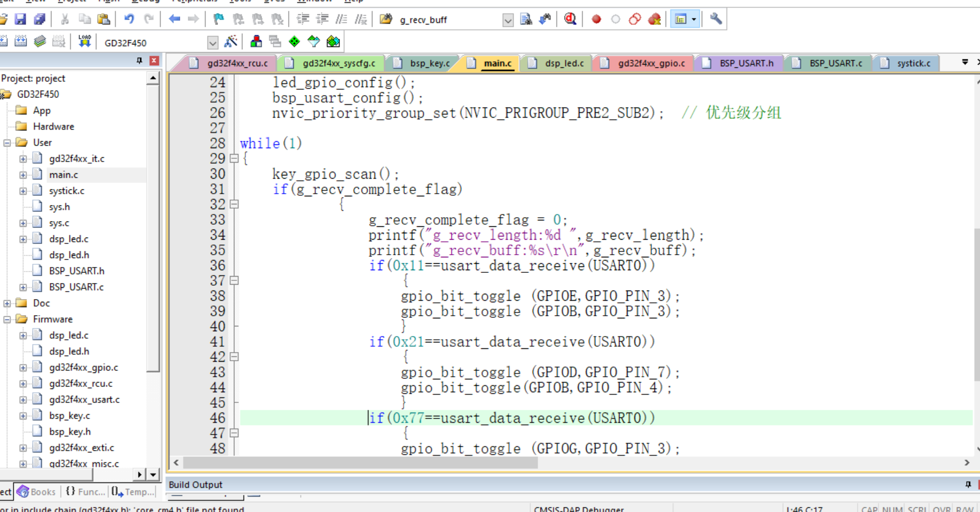The width and height of the screenshot is (980, 512).
Task: Open the GD32F450 target dropdown
Action: [212, 43]
